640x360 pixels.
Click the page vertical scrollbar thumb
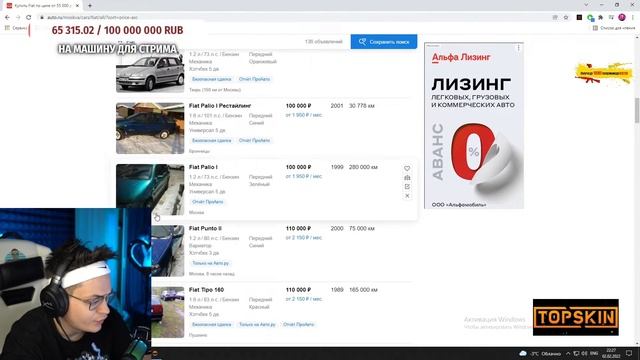637,110
